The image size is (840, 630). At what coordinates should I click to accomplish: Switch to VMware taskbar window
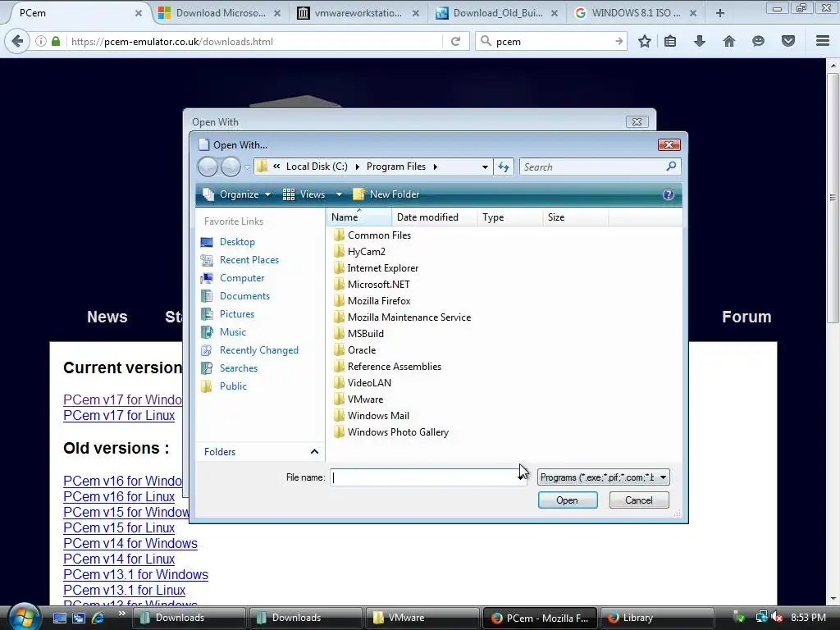[x=421, y=618]
